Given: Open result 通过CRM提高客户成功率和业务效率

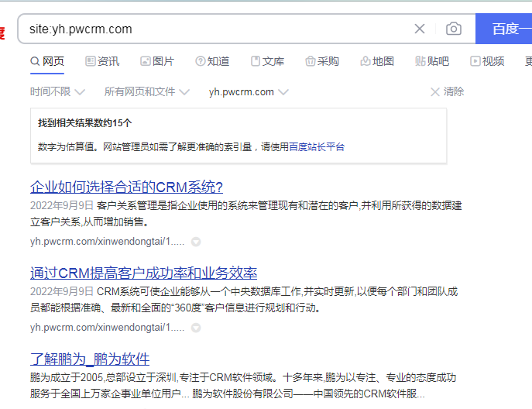Looking at the screenshot, I should 143,273.
